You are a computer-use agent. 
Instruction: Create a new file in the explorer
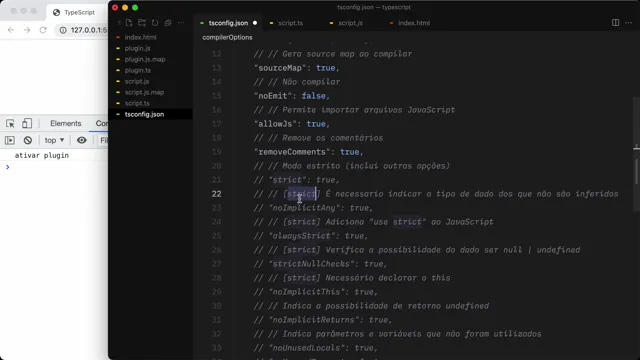click(129, 23)
